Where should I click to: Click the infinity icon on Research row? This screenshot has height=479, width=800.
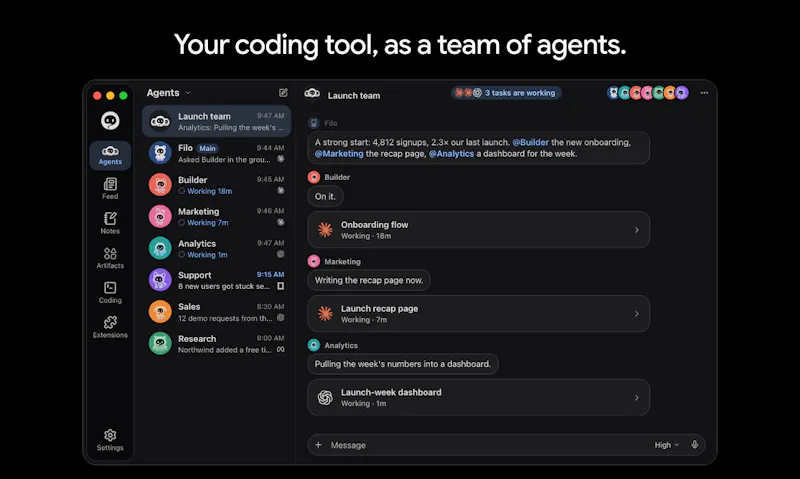pos(280,349)
